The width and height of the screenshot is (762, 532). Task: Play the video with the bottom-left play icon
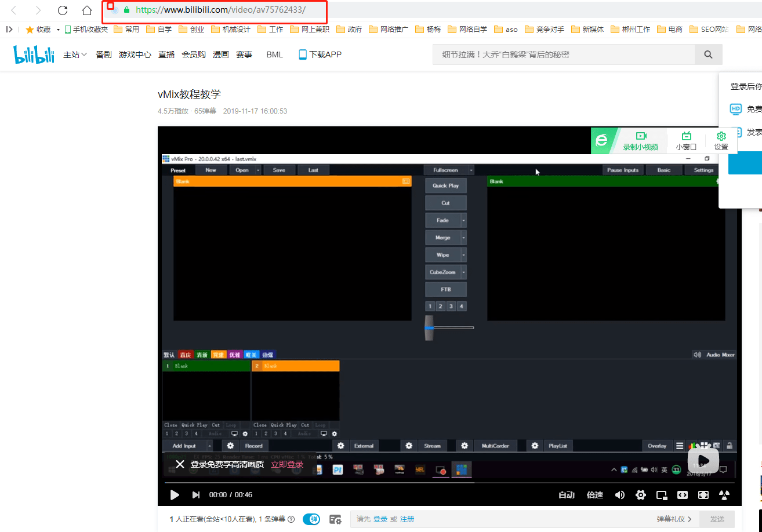pos(175,495)
